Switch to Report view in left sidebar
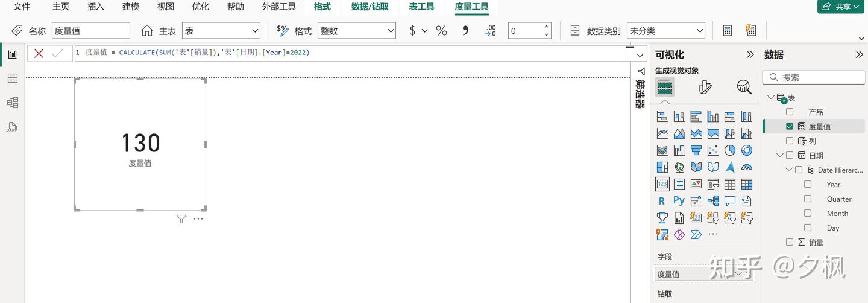Viewport: 868px width, 303px height. pos(12,54)
